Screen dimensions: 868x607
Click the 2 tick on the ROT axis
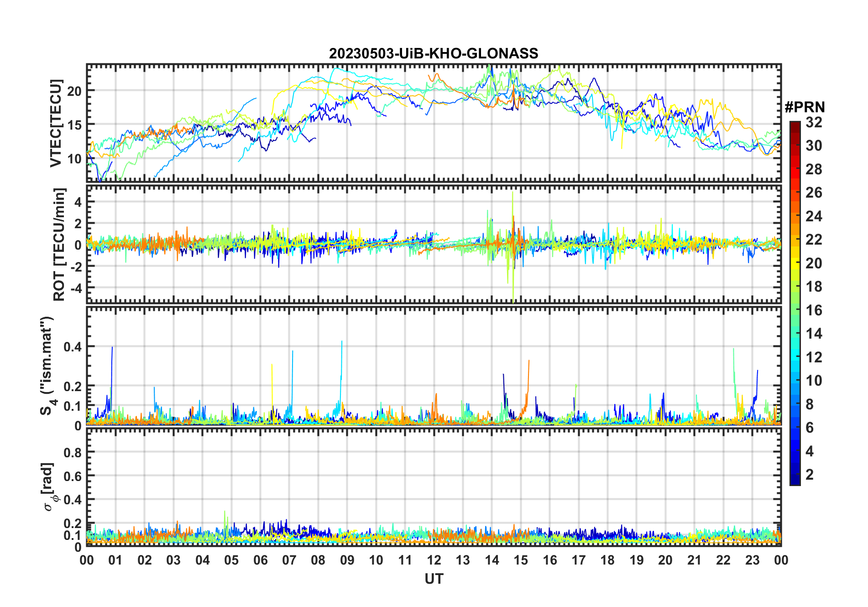[x=78, y=223]
